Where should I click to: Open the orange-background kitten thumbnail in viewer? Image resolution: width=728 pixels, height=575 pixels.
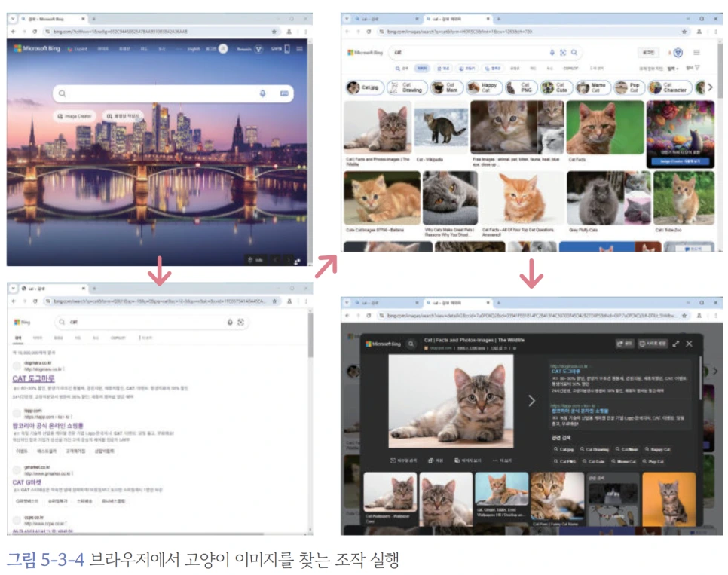[x=669, y=499]
